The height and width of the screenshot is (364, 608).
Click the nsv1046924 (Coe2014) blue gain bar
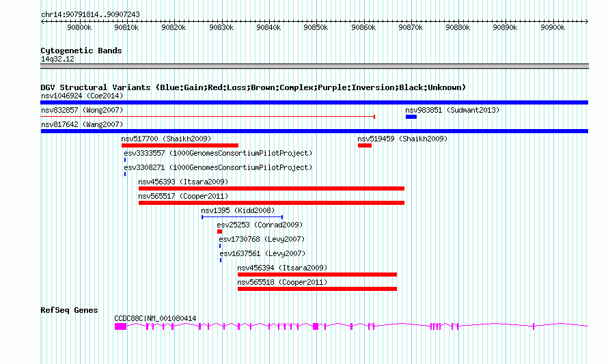click(x=314, y=102)
